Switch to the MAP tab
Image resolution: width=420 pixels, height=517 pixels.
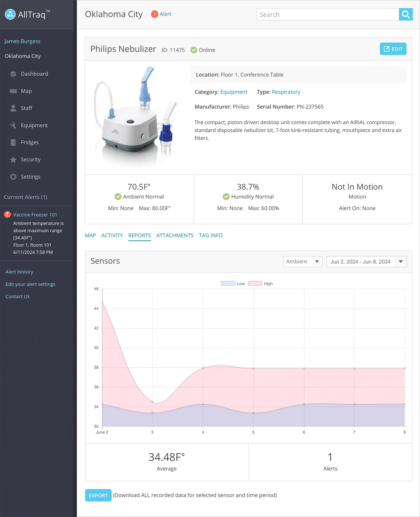pyautogui.click(x=90, y=236)
